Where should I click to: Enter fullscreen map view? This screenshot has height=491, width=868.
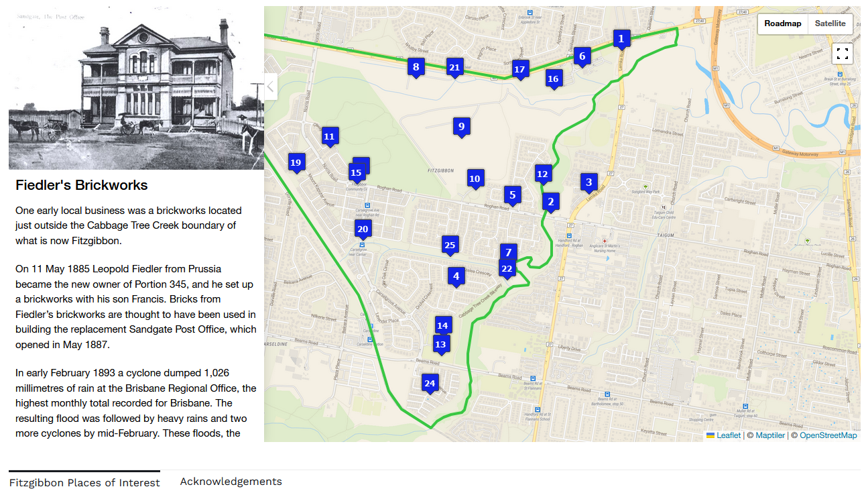click(x=843, y=54)
